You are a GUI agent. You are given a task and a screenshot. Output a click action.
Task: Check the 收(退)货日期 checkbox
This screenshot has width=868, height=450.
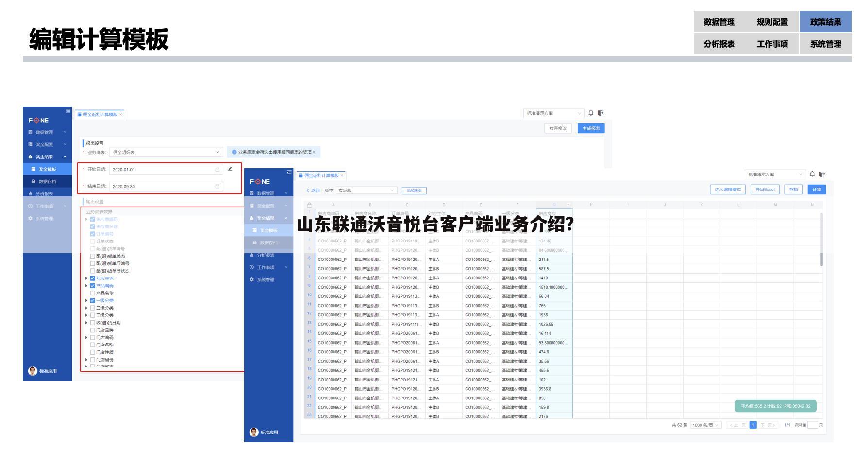click(93, 323)
